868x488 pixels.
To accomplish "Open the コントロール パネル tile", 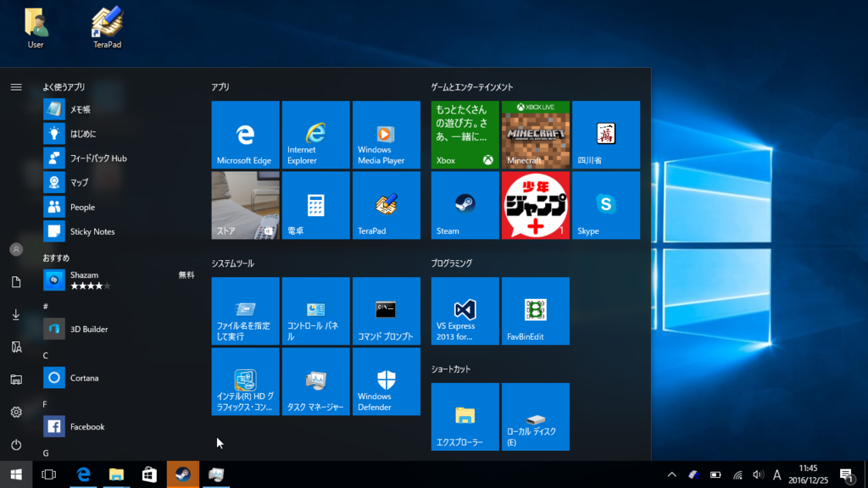I will 315,311.
